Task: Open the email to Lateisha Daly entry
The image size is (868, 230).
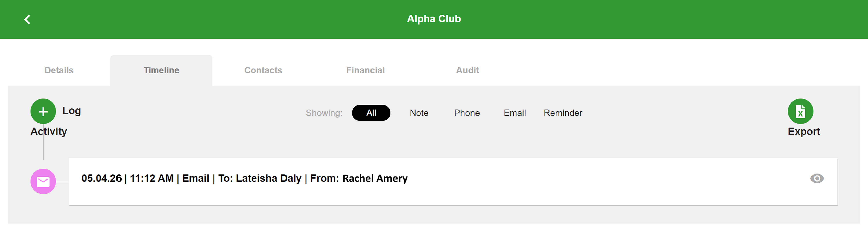Action: click(x=453, y=181)
